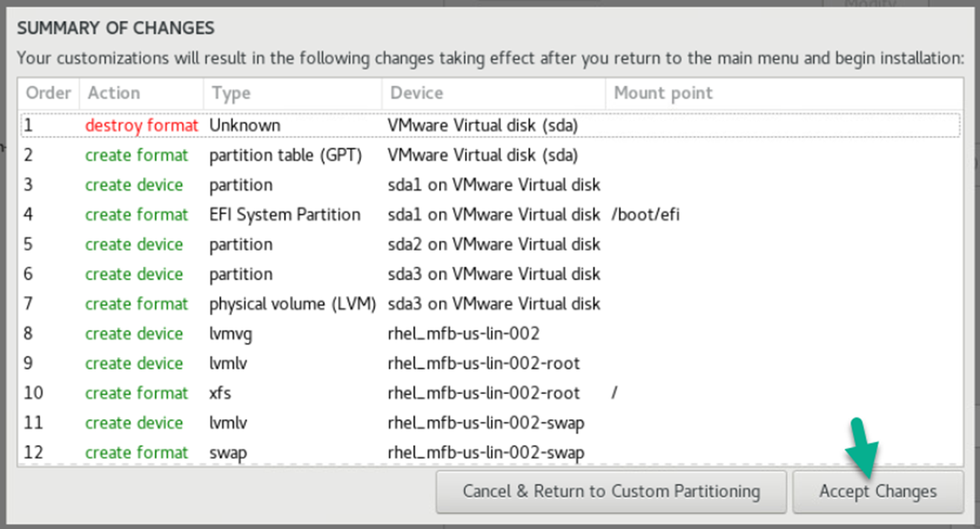Screen dimensions: 980x529
Task: Select the swap create format row
Action: click(491, 452)
